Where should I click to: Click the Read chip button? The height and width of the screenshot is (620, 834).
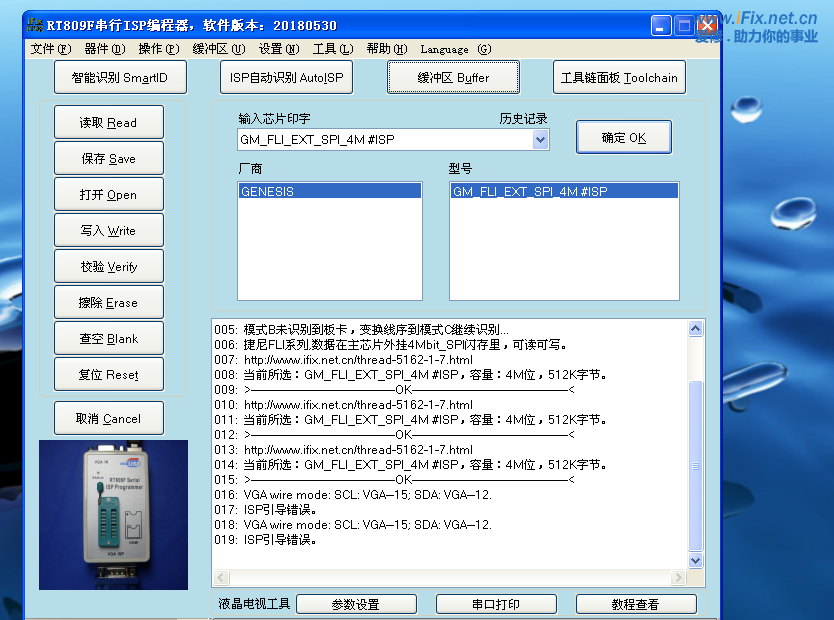pos(108,123)
